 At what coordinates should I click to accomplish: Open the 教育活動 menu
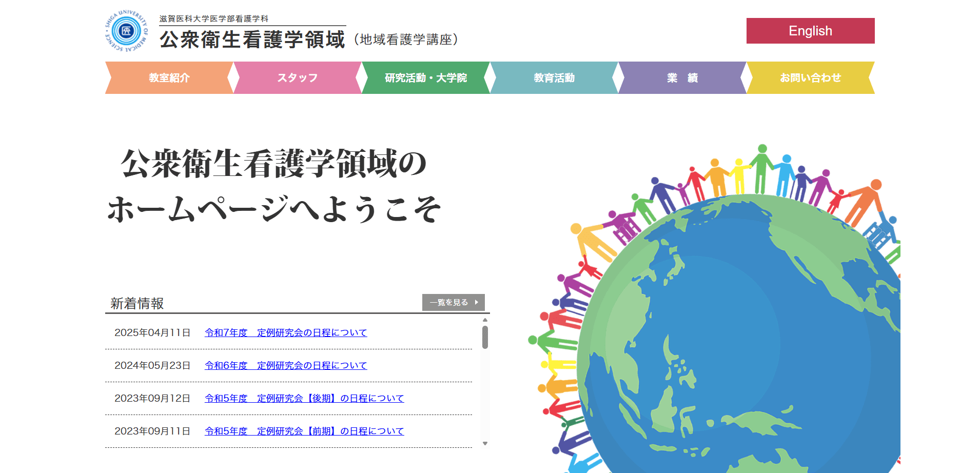(x=554, y=77)
